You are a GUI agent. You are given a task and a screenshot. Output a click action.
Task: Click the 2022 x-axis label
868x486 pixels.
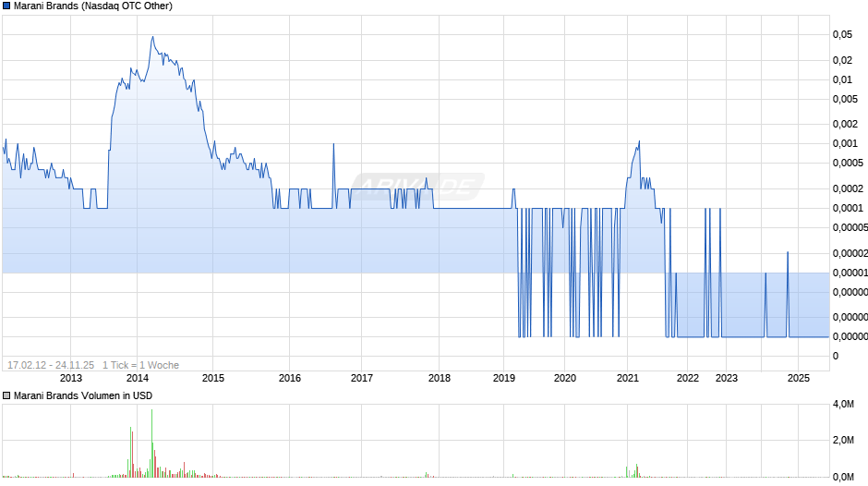pos(688,379)
